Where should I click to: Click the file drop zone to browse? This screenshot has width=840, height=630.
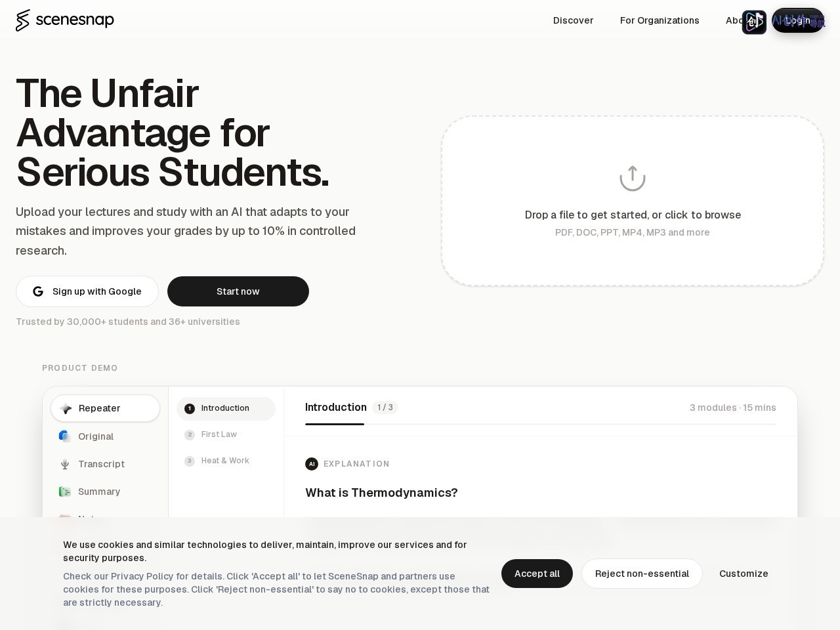[633, 201]
